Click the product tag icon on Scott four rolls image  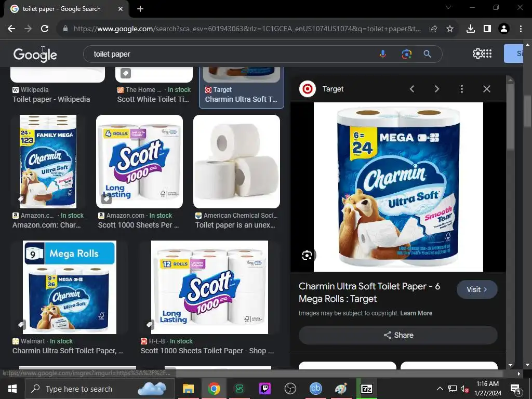(107, 199)
